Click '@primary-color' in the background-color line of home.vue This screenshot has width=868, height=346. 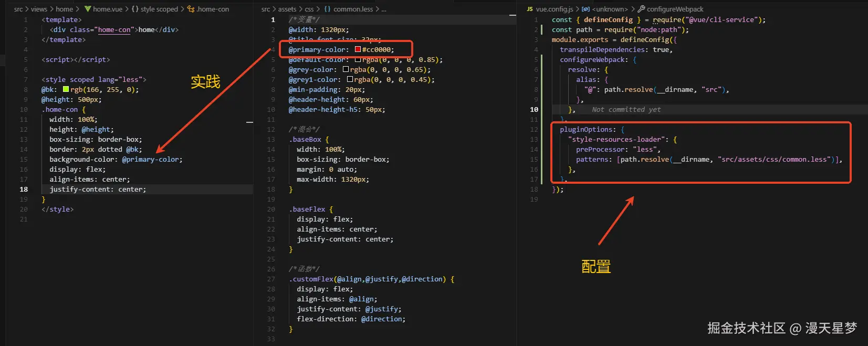[x=151, y=159]
